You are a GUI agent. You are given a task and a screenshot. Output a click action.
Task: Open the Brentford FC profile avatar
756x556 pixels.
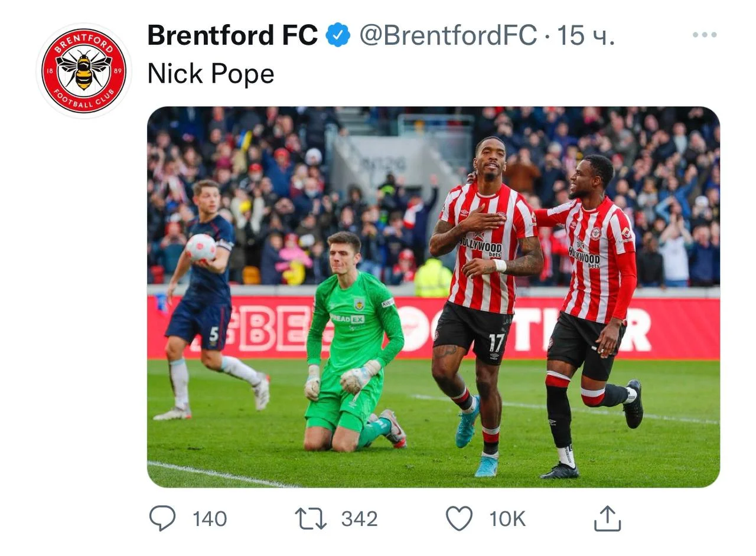click(84, 71)
